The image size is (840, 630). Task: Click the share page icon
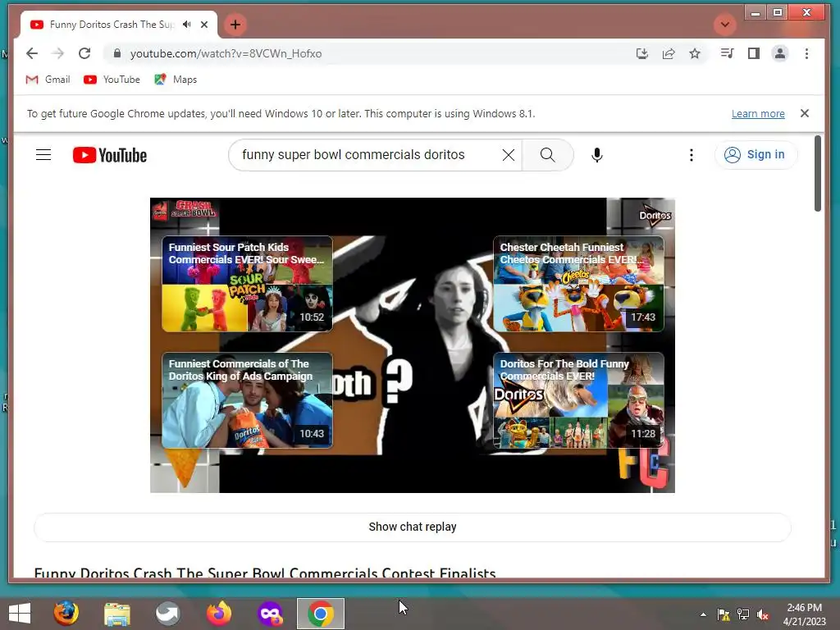coord(668,53)
